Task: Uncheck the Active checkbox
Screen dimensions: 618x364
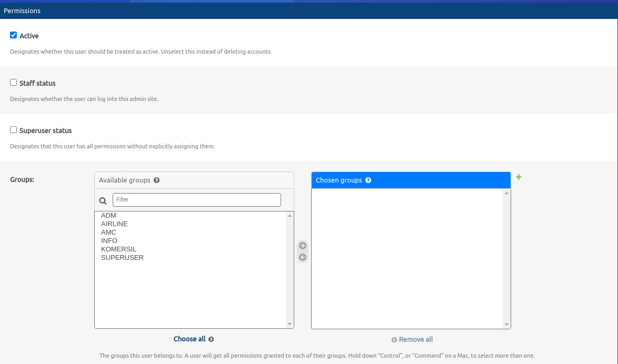Action: pyautogui.click(x=14, y=35)
